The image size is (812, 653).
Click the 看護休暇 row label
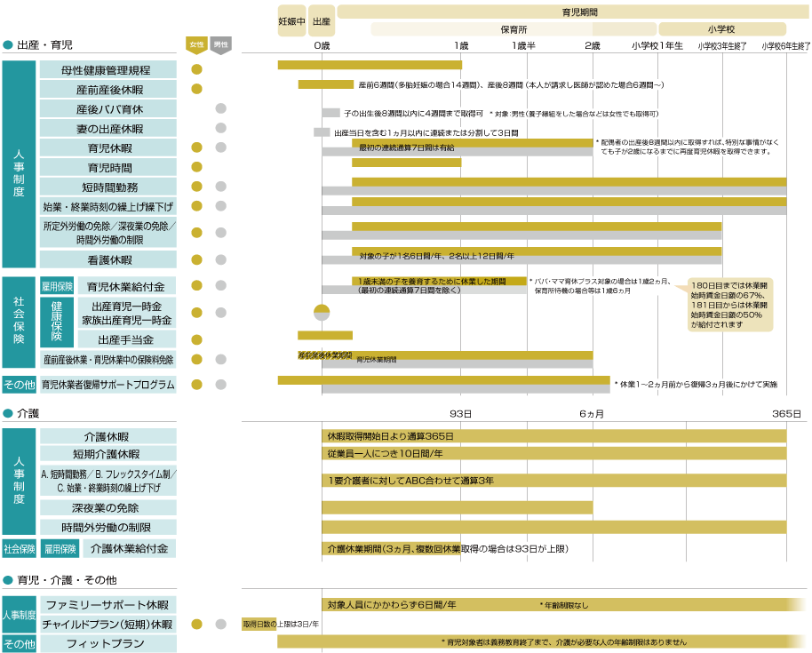108,259
